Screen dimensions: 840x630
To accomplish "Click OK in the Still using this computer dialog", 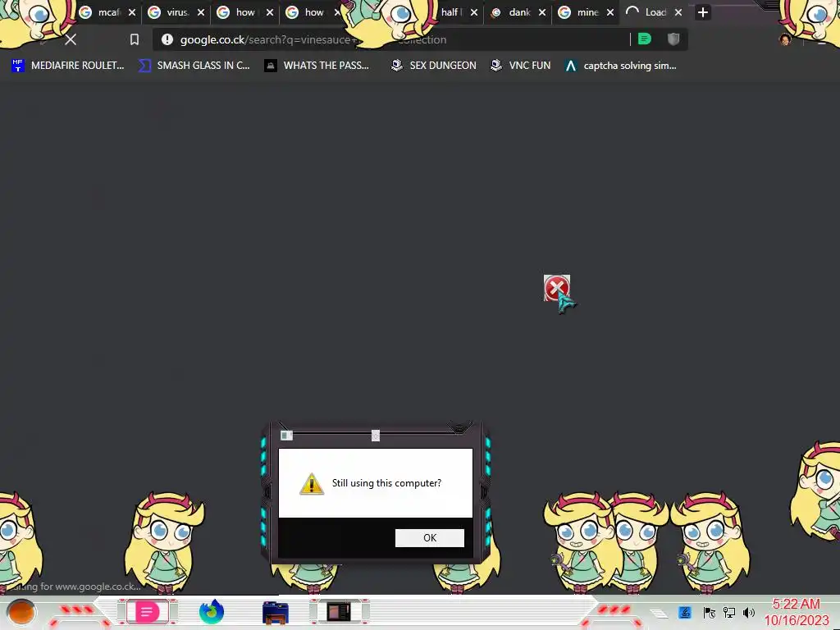I will (430, 538).
